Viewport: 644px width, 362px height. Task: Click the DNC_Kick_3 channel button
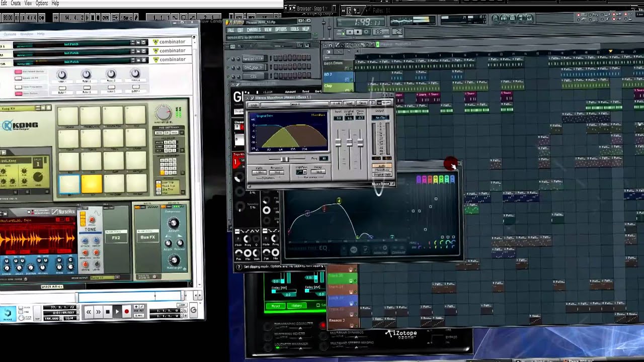(254, 67)
